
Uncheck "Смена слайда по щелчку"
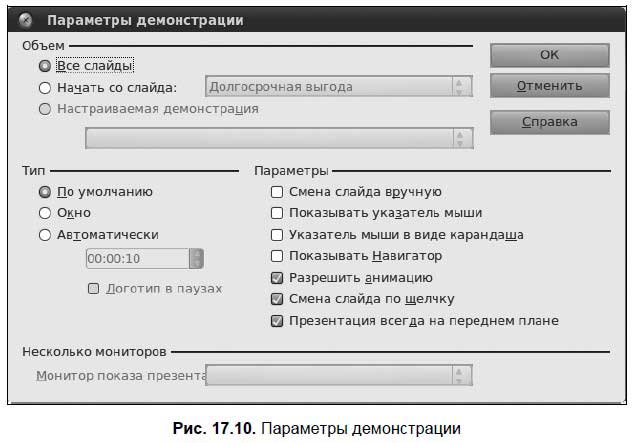click(277, 299)
